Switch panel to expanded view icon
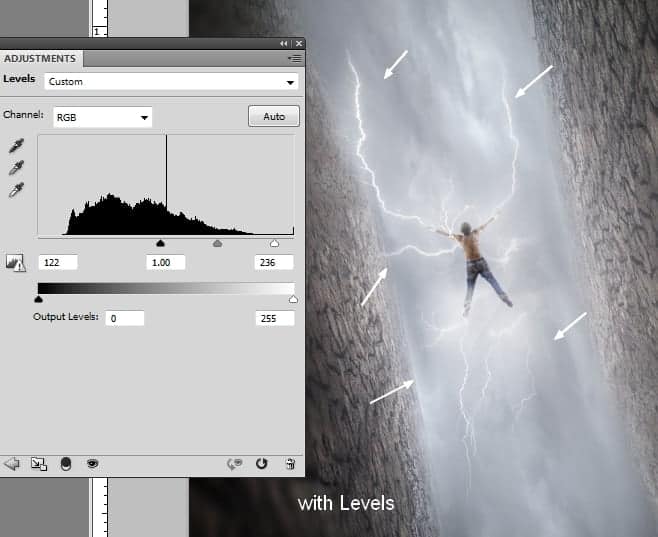Viewport: 658px width, 537px height. tap(39, 464)
